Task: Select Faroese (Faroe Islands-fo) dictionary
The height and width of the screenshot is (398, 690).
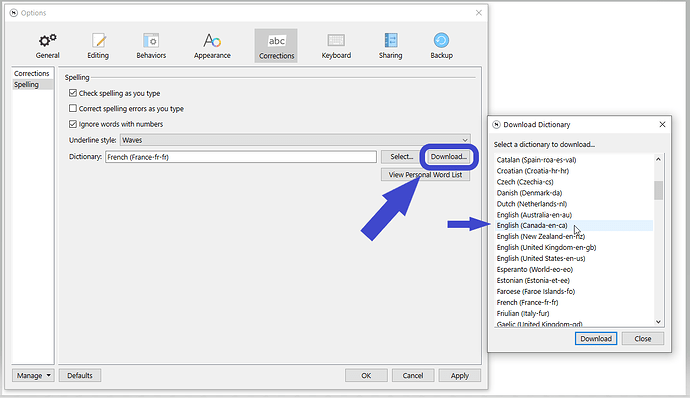Action: tap(573, 291)
